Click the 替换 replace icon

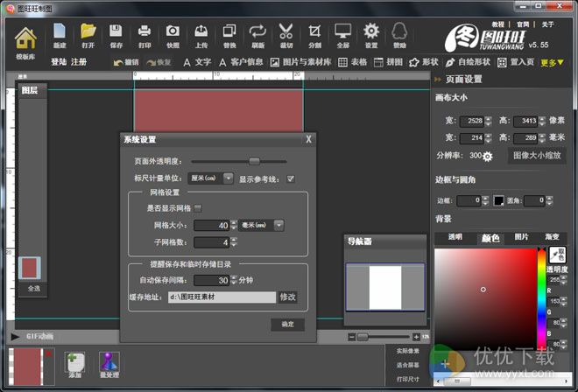229,31
